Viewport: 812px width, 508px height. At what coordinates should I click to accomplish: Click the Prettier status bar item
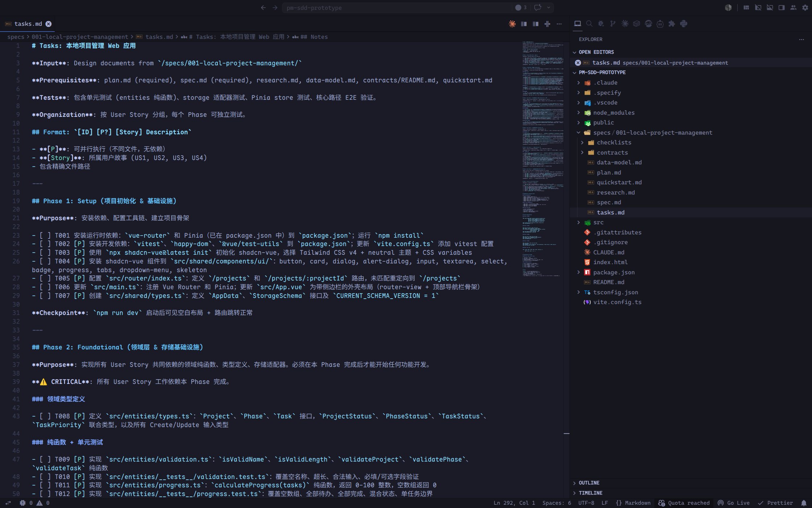pyautogui.click(x=775, y=503)
